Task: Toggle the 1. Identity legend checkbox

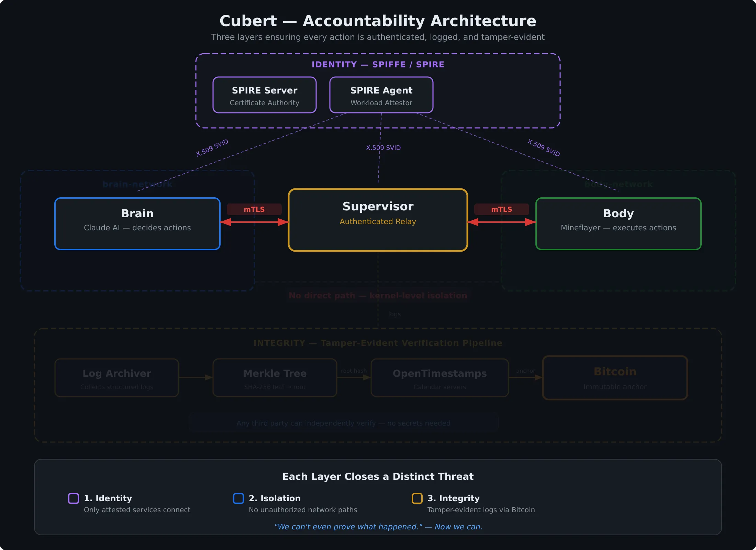Action: 73,499
